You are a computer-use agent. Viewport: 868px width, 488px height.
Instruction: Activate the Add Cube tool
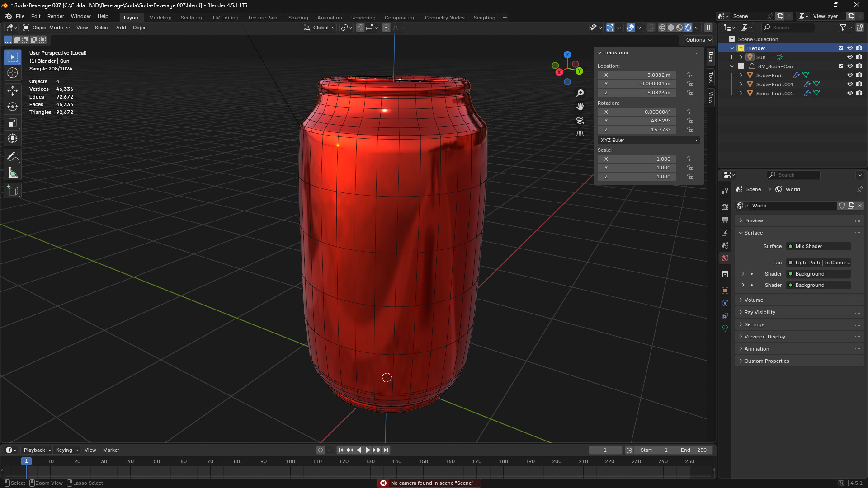click(x=12, y=190)
